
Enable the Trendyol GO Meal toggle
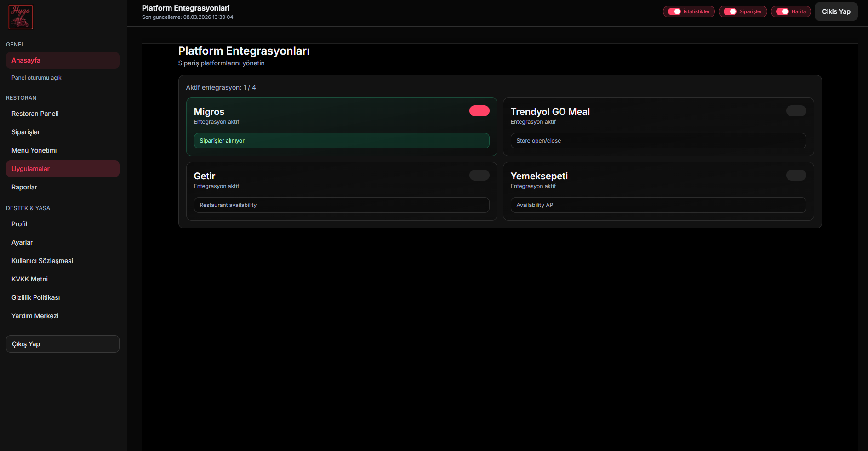click(x=796, y=111)
